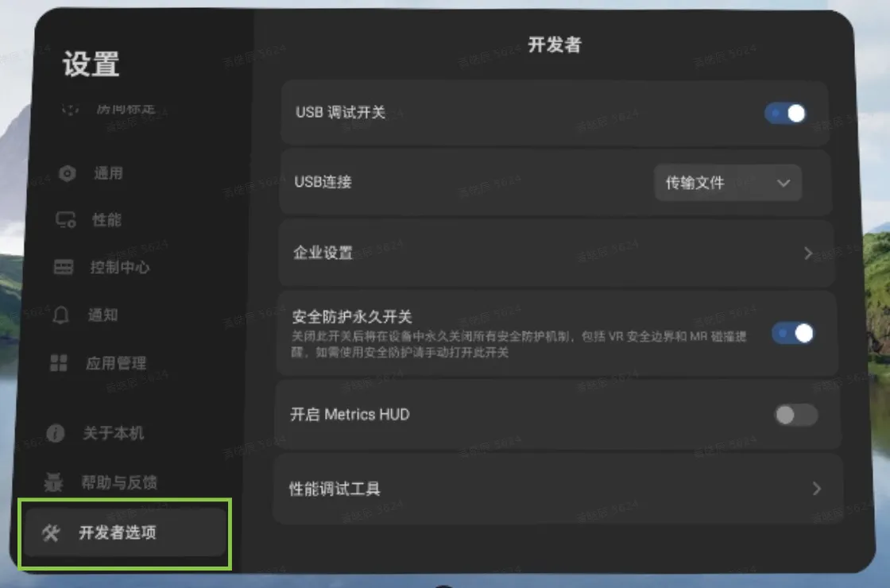Open 性能调试工具 by its text label

pos(335,489)
